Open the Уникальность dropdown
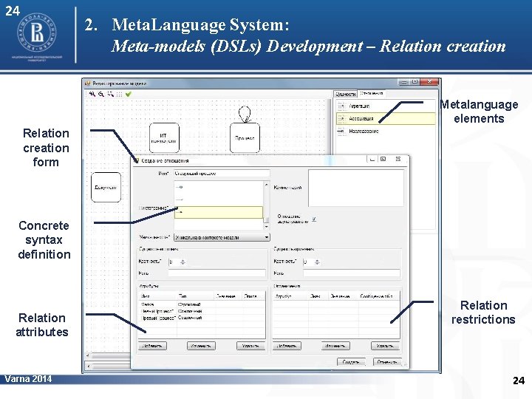532x399 pixels. coord(222,237)
